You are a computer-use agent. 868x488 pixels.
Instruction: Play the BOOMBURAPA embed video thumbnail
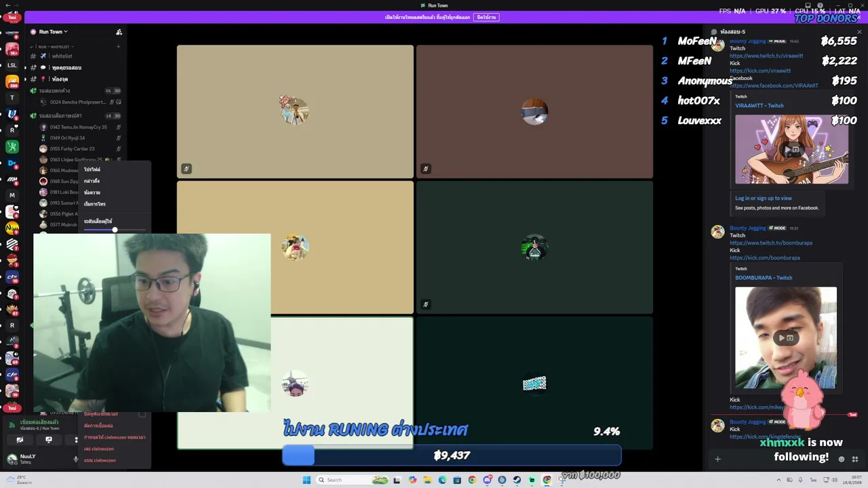786,338
